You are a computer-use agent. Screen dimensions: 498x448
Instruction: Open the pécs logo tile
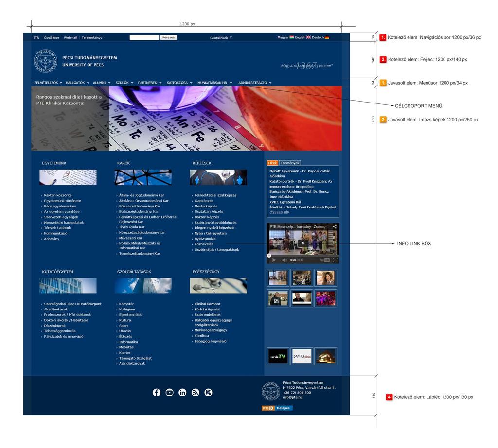click(302, 356)
